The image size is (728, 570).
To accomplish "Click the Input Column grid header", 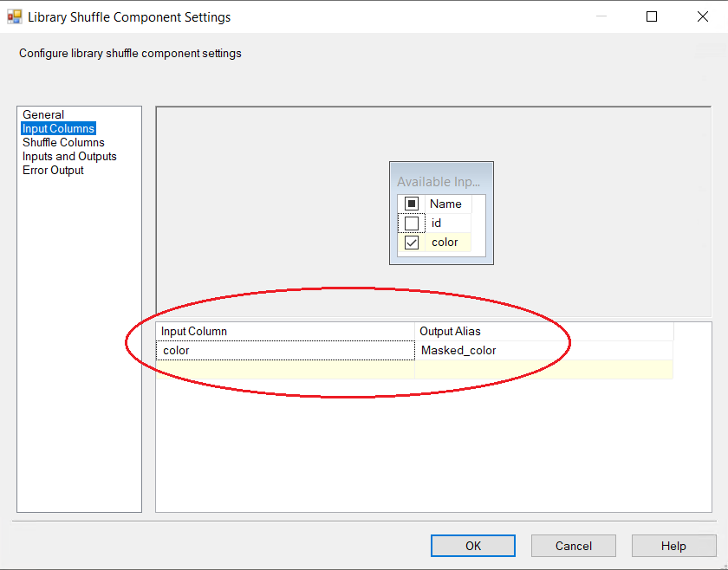I will click(x=285, y=331).
